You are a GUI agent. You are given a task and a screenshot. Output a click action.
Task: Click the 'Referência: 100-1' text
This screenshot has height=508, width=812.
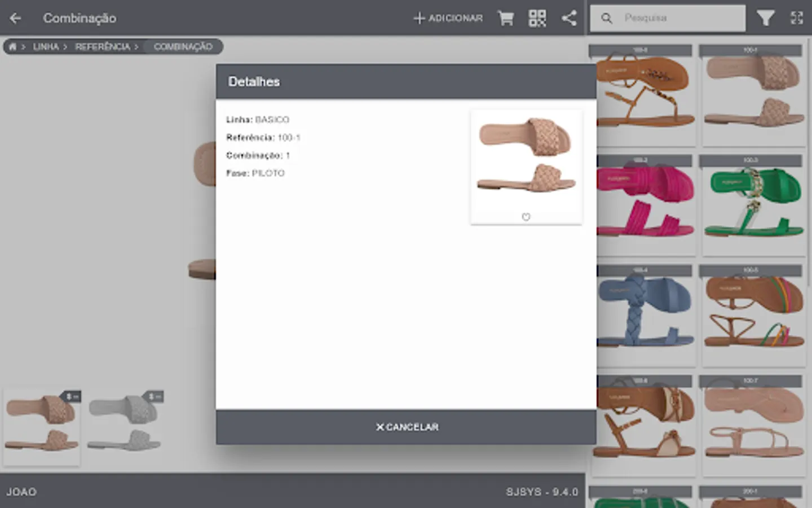[263, 137]
